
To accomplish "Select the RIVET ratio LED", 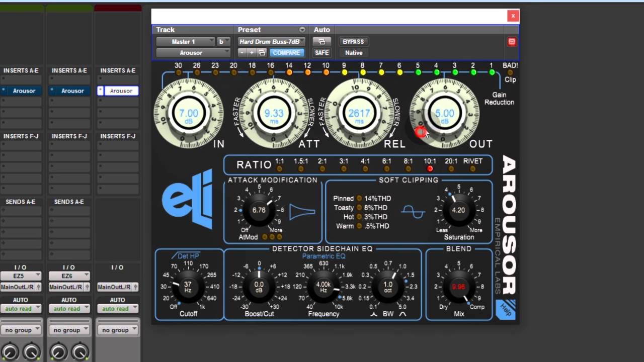I will [x=473, y=169].
